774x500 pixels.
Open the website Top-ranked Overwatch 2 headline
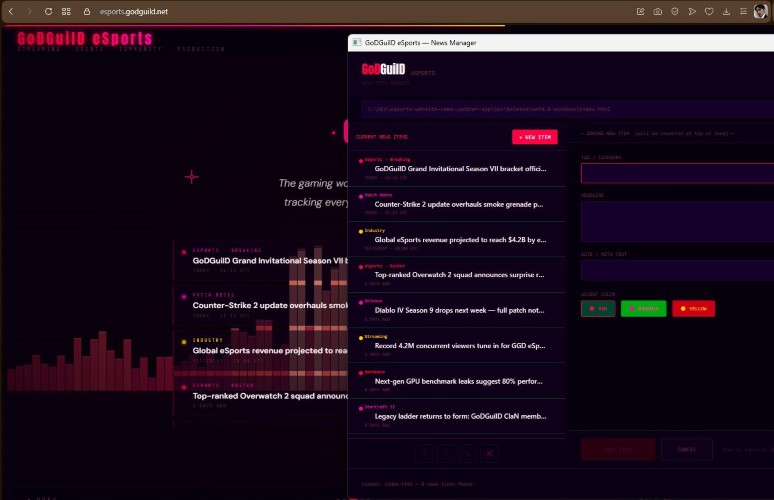point(270,396)
